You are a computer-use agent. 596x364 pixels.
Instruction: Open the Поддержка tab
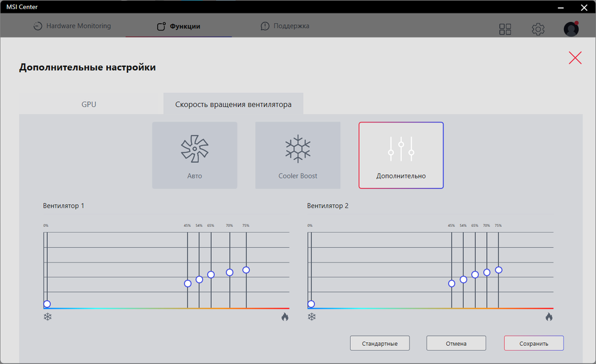[285, 26]
